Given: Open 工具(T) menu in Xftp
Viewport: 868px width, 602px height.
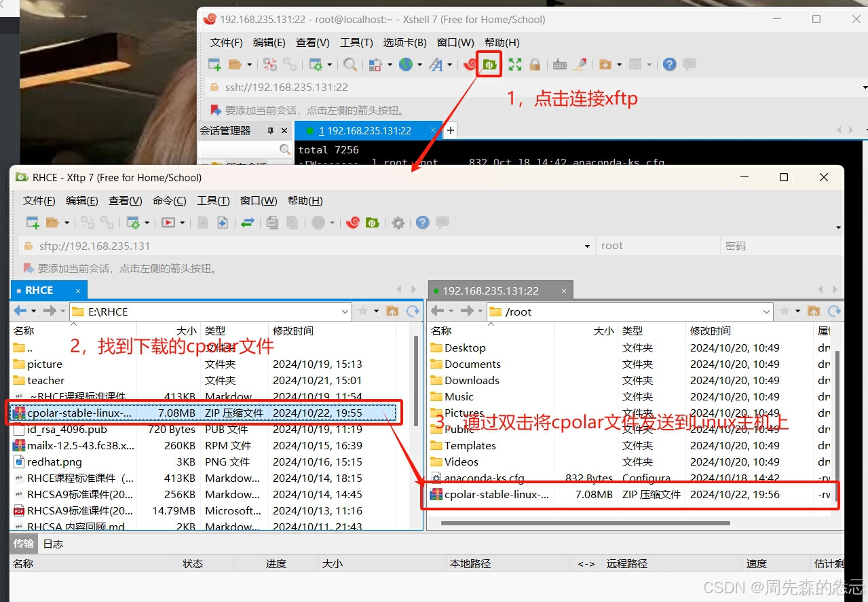Looking at the screenshot, I should pos(213,200).
